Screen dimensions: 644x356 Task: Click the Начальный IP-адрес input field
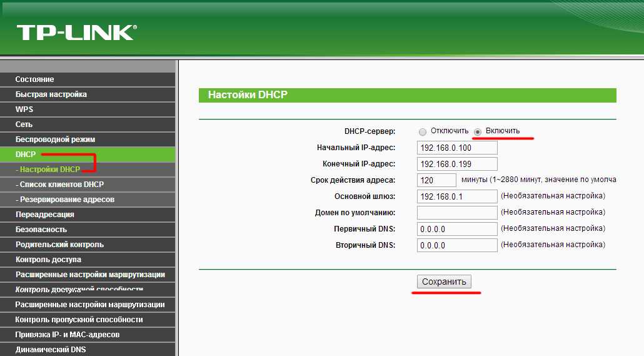(x=456, y=148)
